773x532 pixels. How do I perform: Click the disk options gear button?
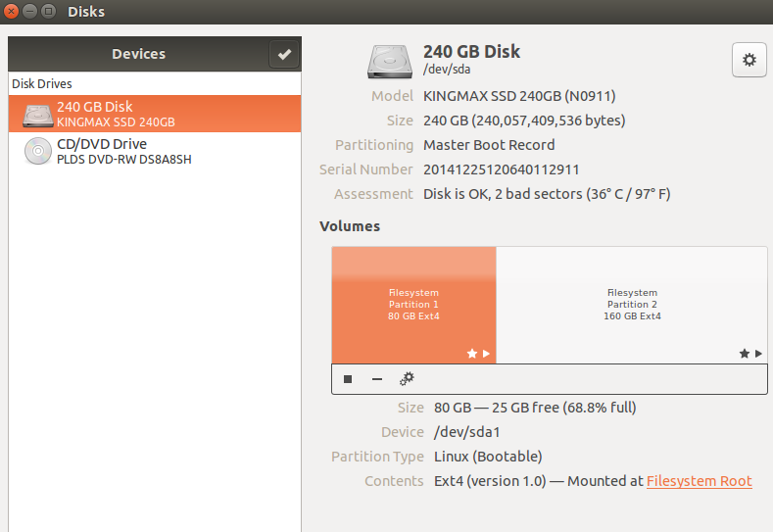click(x=749, y=60)
